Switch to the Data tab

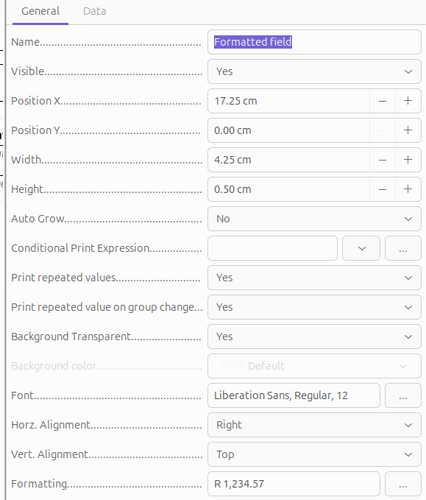tap(95, 11)
